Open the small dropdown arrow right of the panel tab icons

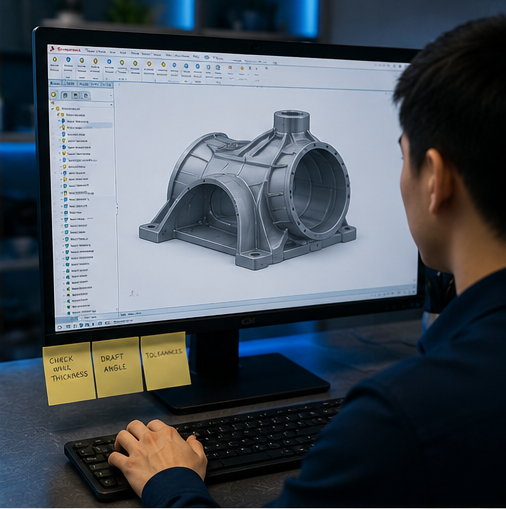tap(111, 96)
